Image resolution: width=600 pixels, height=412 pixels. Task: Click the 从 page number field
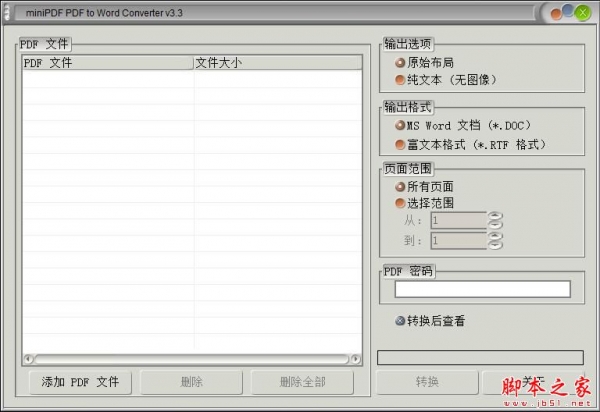(x=458, y=220)
